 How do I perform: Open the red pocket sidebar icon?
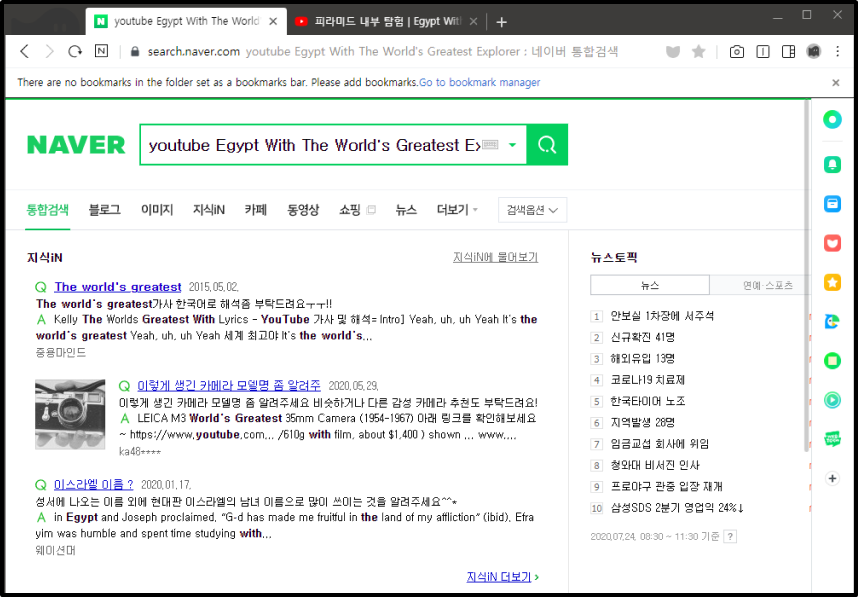[x=832, y=242]
